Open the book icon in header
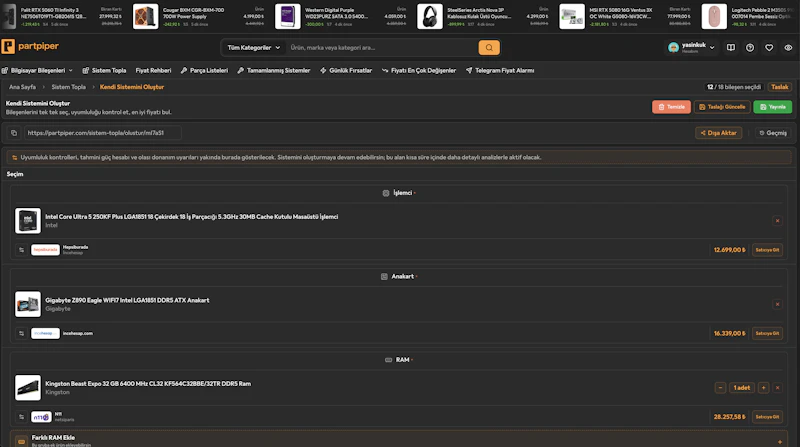This screenshot has height=447, width=800. [731, 47]
